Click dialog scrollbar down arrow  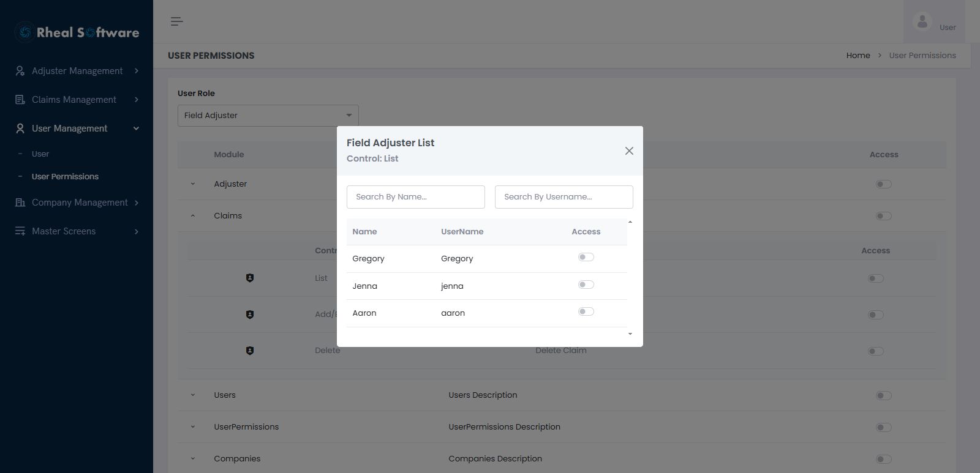point(630,334)
